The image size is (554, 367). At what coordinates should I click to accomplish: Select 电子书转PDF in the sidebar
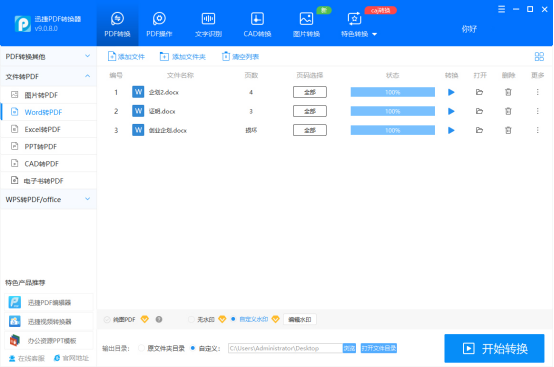tap(49, 181)
